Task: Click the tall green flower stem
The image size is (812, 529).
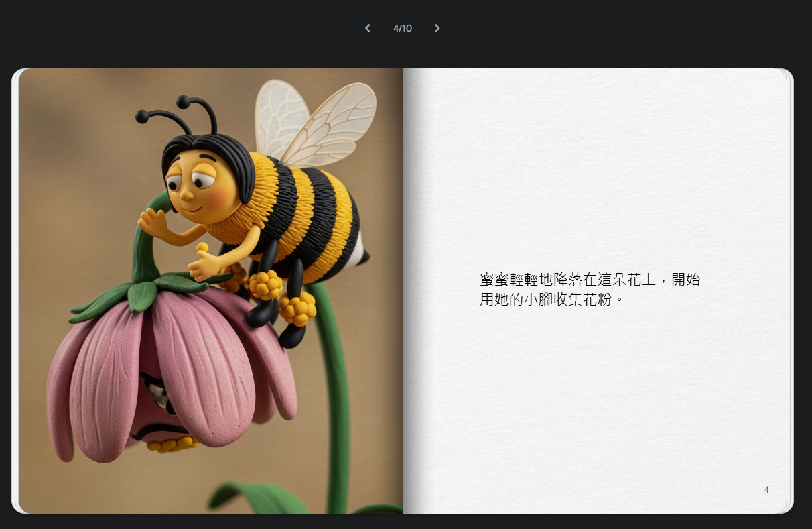Action: click(335, 389)
